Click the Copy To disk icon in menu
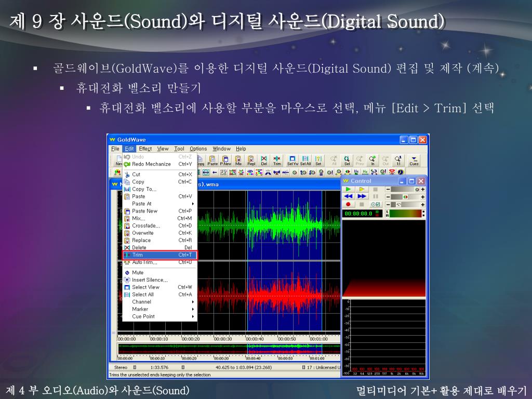532x399 pixels. click(127, 189)
